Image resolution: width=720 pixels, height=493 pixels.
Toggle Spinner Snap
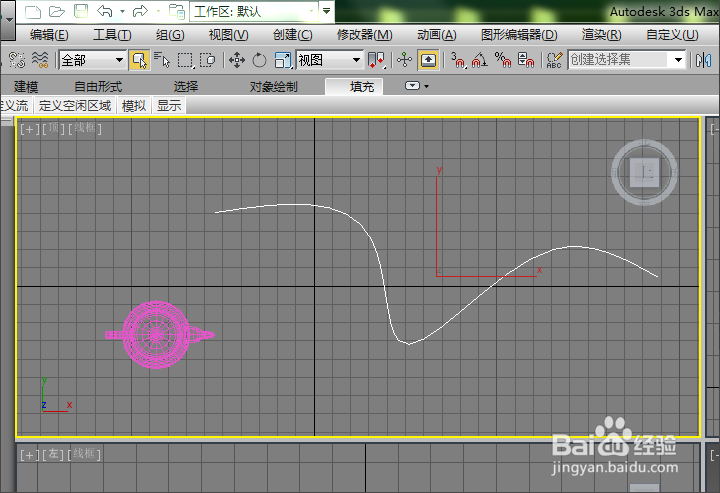click(526, 60)
